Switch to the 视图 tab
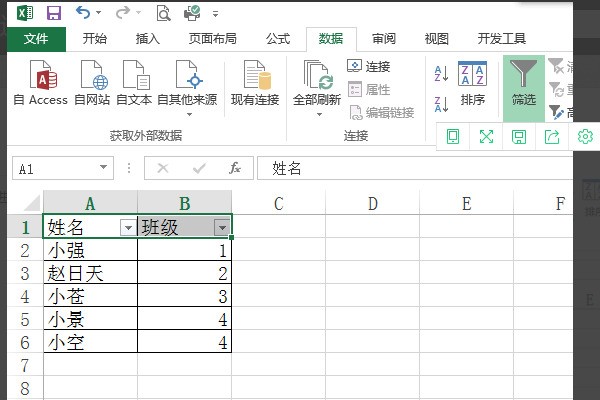This screenshot has height=400, width=600. coord(437,39)
